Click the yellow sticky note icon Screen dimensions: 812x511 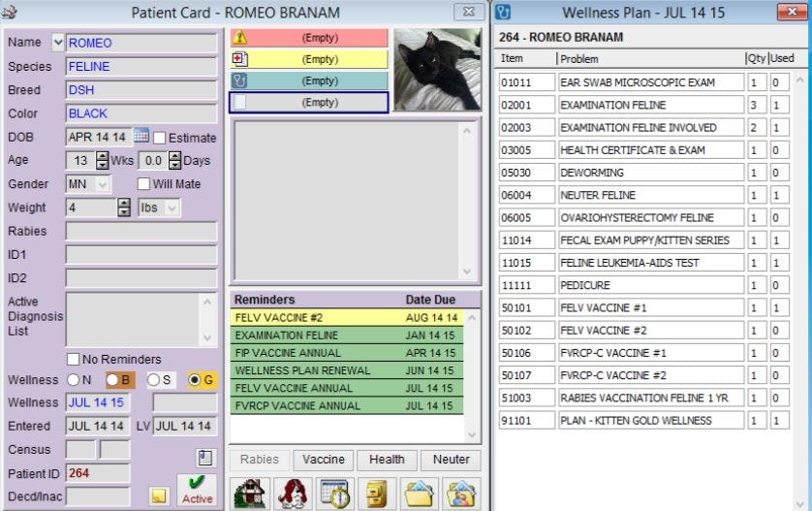click(159, 496)
